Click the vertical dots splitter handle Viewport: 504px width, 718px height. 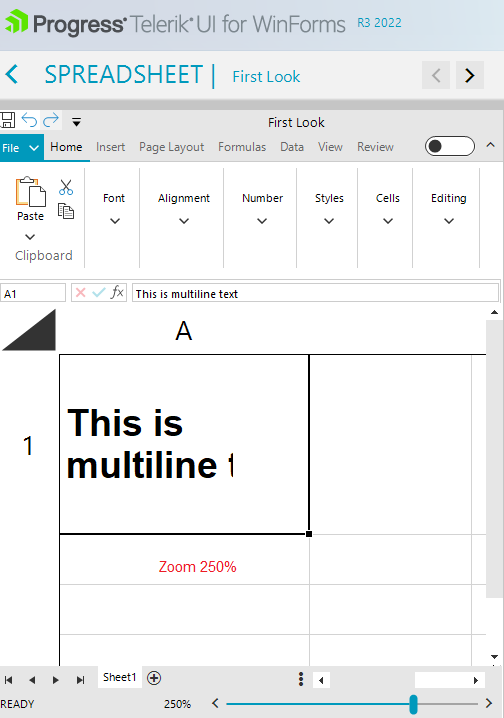click(301, 679)
